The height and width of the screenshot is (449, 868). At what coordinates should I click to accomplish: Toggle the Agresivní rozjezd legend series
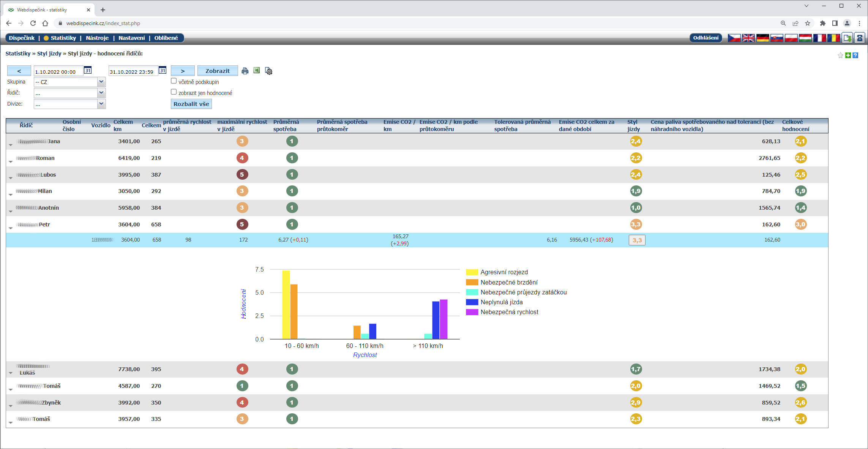[504, 272]
